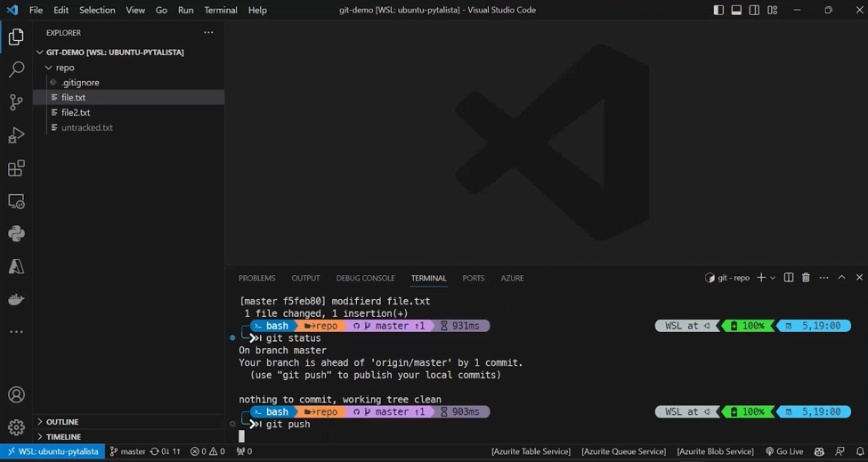Open the Docker view icon
Screen dimensions: 868x462
pyautogui.click(x=16, y=299)
